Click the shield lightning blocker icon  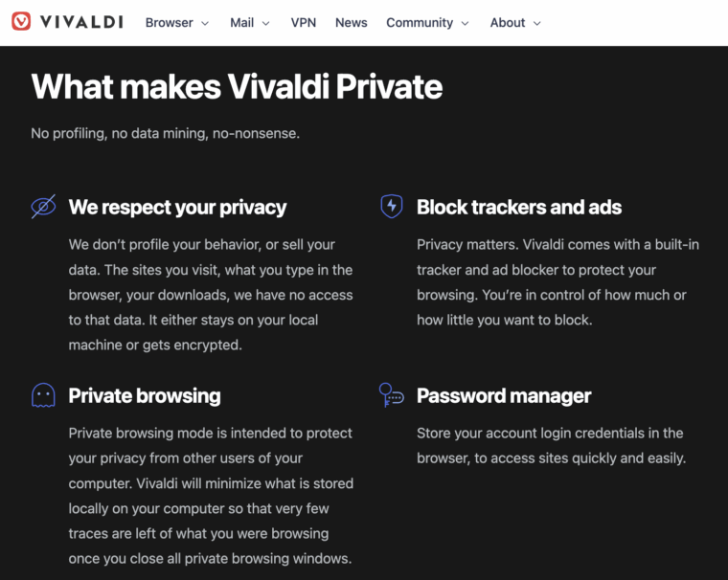pyautogui.click(x=391, y=207)
